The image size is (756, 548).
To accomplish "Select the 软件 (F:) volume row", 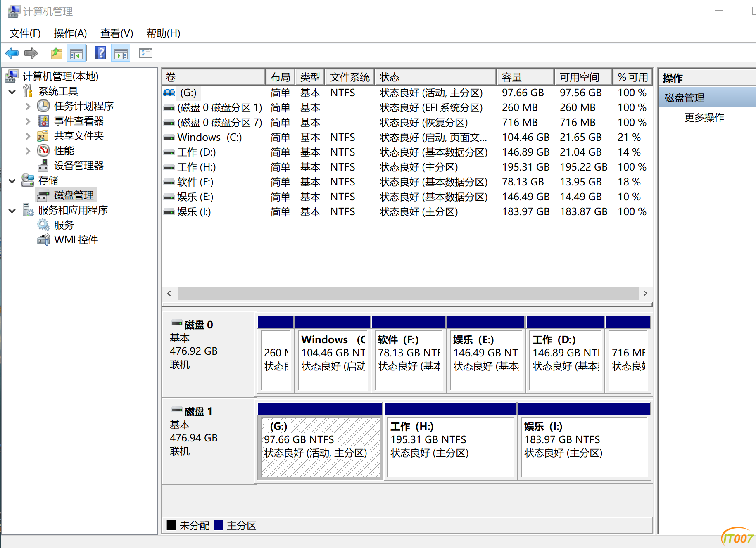I will pos(407,182).
